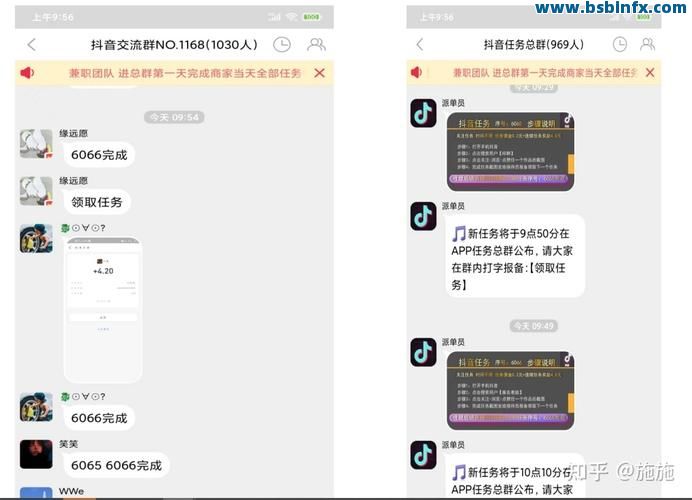Open 笑笑's profile avatar
Screen dimensions: 692x500
point(36,454)
